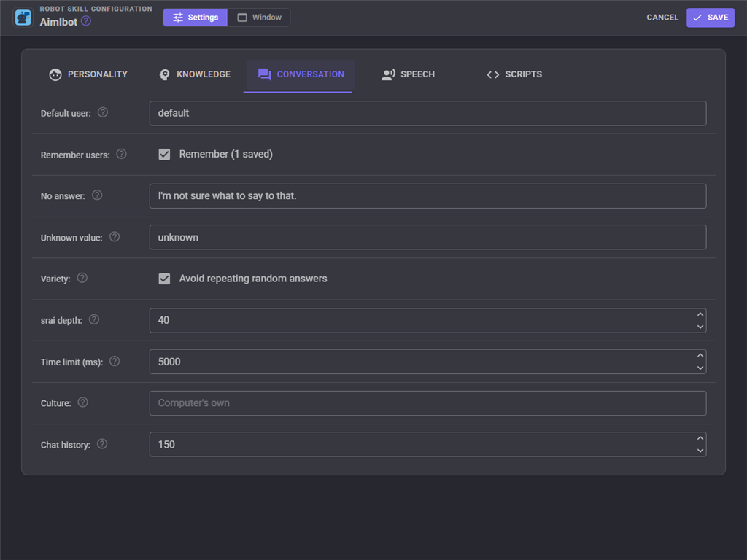Toggle the Remember (1 saved) checkbox

pos(164,155)
